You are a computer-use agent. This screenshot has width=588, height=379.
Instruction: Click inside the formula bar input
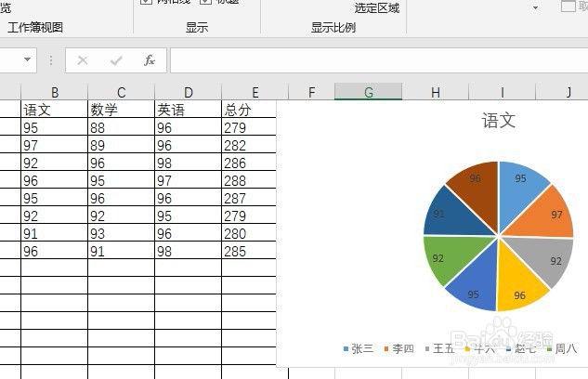tap(379, 60)
